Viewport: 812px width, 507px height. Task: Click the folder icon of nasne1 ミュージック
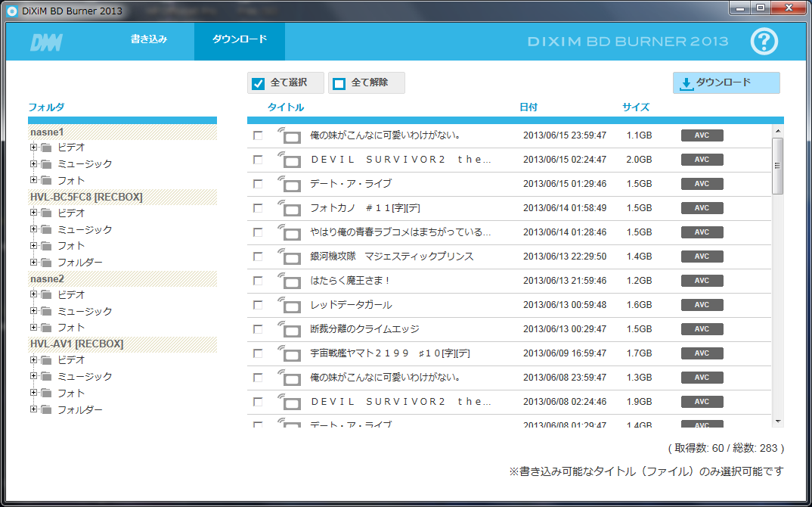(47, 164)
